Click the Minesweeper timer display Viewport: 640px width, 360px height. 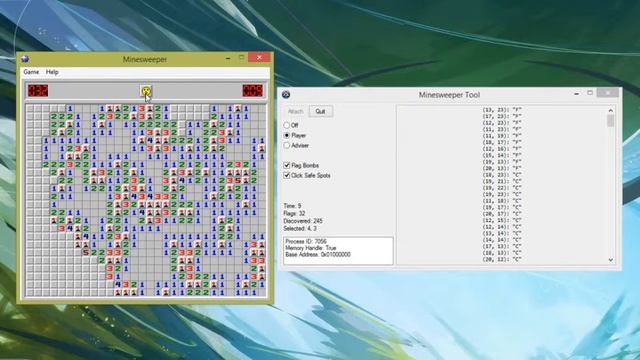tap(253, 91)
